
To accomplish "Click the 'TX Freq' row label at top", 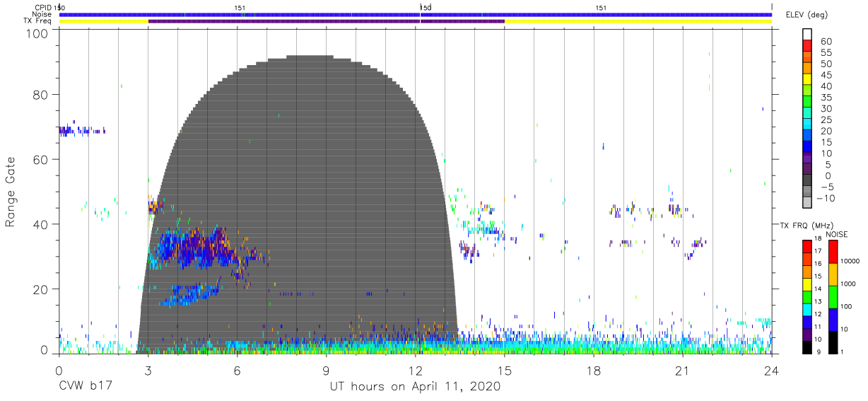I will (x=39, y=21).
